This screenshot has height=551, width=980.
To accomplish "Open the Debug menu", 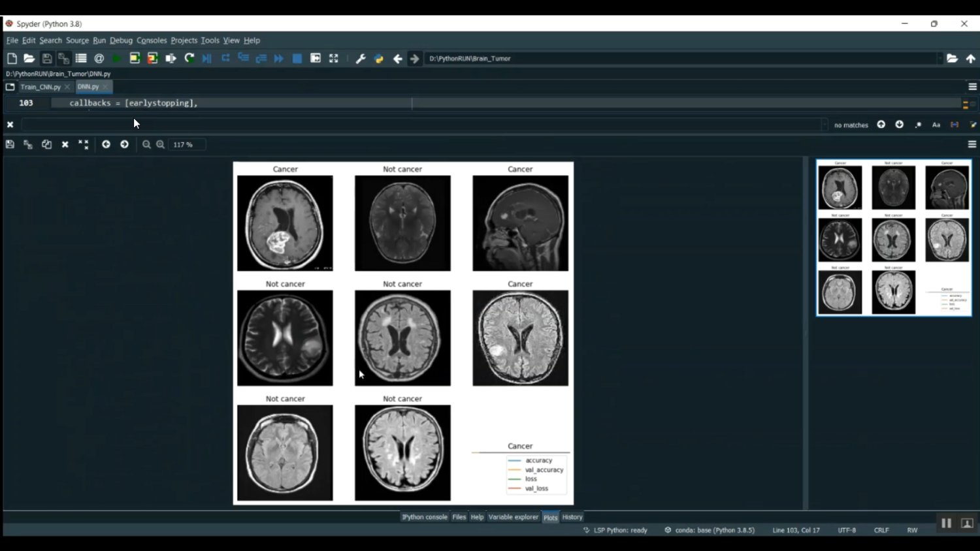I will (x=121, y=40).
